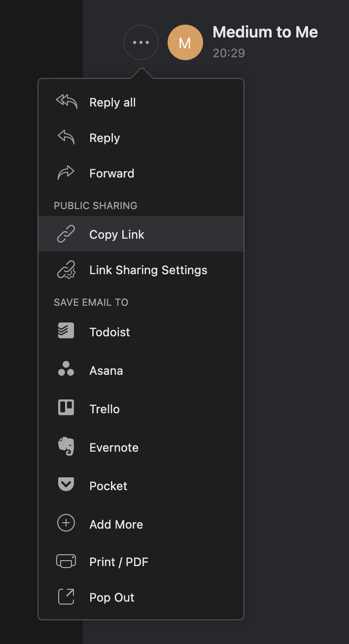
Task: Open Link Sharing Settings
Action: (x=141, y=270)
